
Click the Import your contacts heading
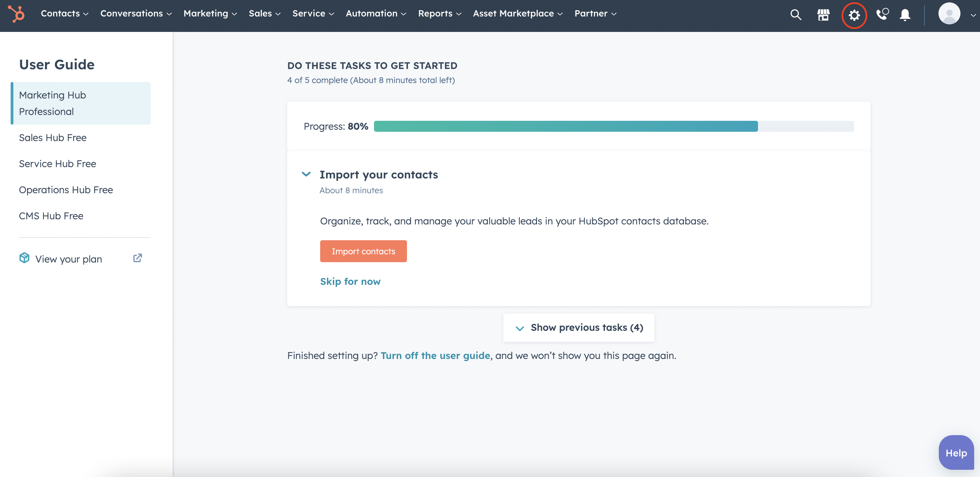379,175
